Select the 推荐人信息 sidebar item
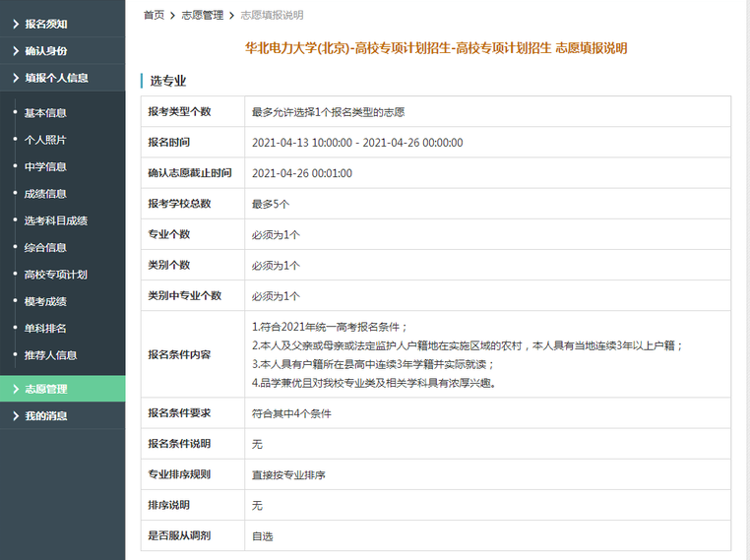The image size is (750, 560). pyautogui.click(x=50, y=354)
